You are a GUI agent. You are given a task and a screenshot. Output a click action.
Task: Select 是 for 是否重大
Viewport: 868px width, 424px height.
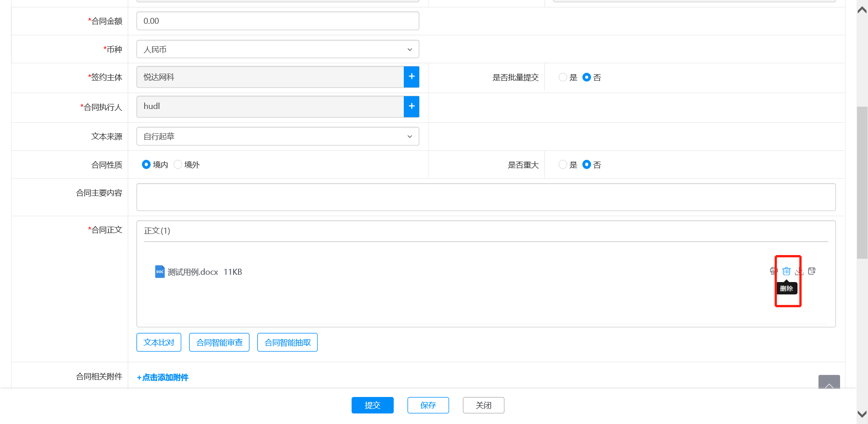point(563,164)
